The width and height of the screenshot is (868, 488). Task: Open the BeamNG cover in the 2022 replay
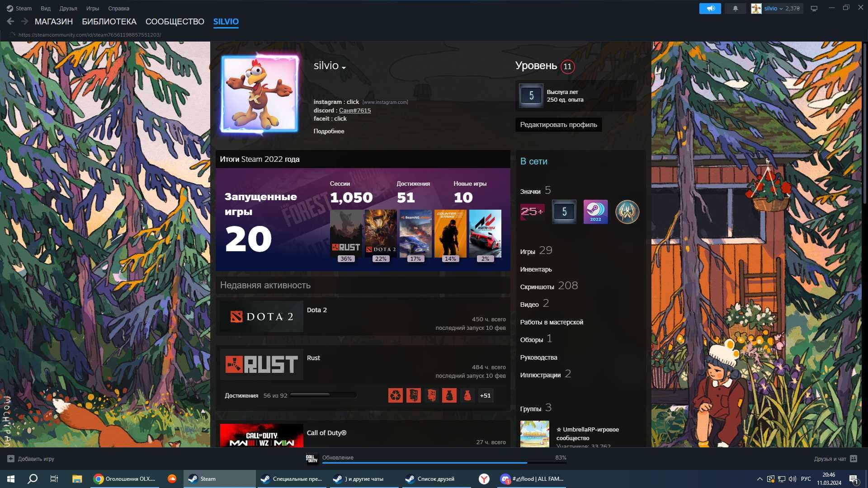coord(415,233)
